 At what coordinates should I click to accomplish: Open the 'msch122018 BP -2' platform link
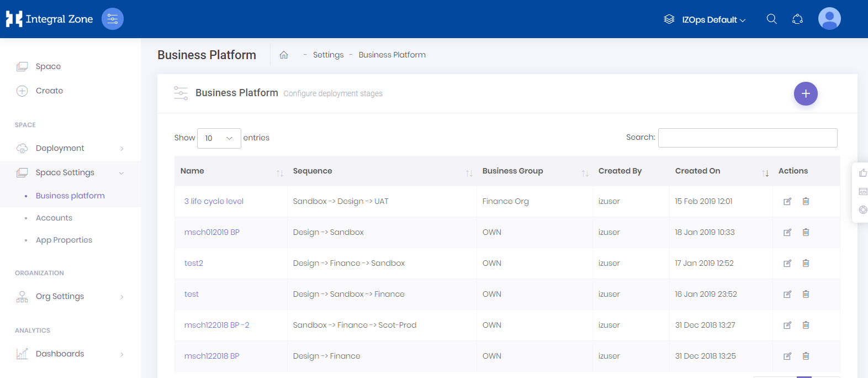tap(217, 325)
